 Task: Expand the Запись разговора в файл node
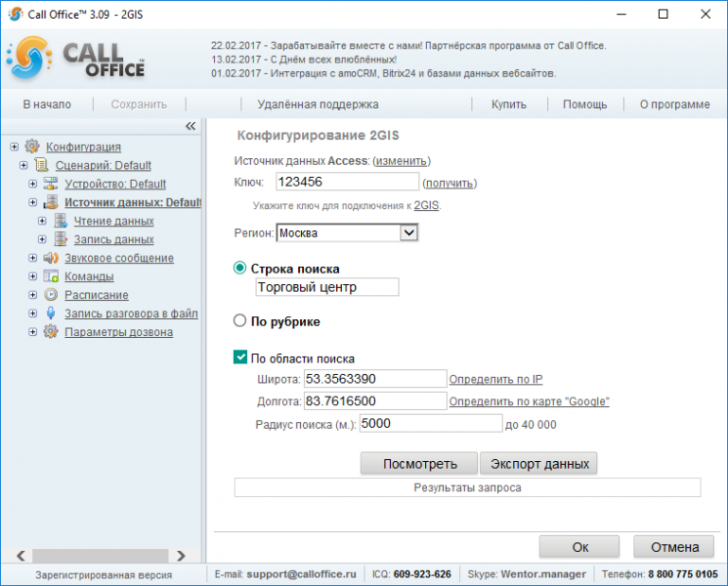32,314
